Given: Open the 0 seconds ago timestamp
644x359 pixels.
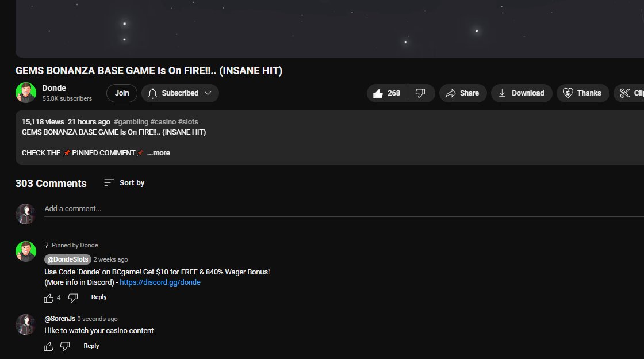Looking at the screenshot, I should click(x=97, y=319).
